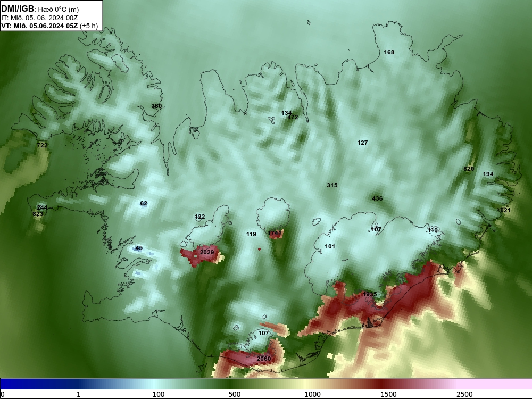The height and width of the screenshot is (399, 532).
Task: Click the station value 168
Action: pyautogui.click(x=389, y=52)
